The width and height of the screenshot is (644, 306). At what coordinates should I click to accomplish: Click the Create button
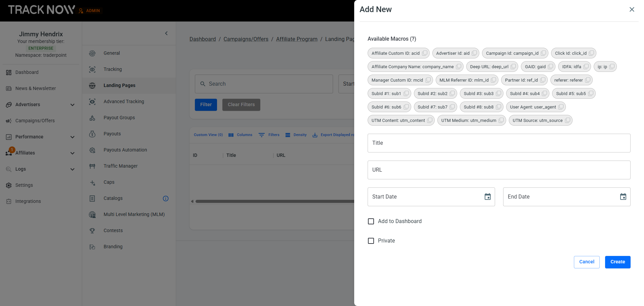(618, 262)
